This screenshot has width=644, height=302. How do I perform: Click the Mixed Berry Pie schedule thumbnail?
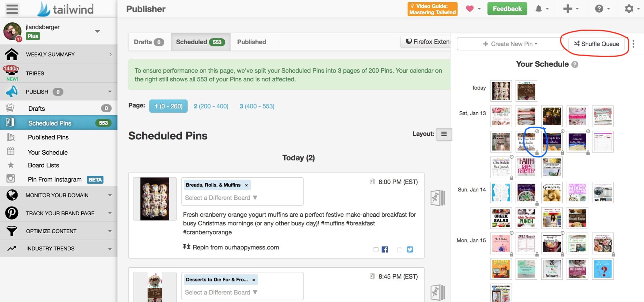click(577, 193)
